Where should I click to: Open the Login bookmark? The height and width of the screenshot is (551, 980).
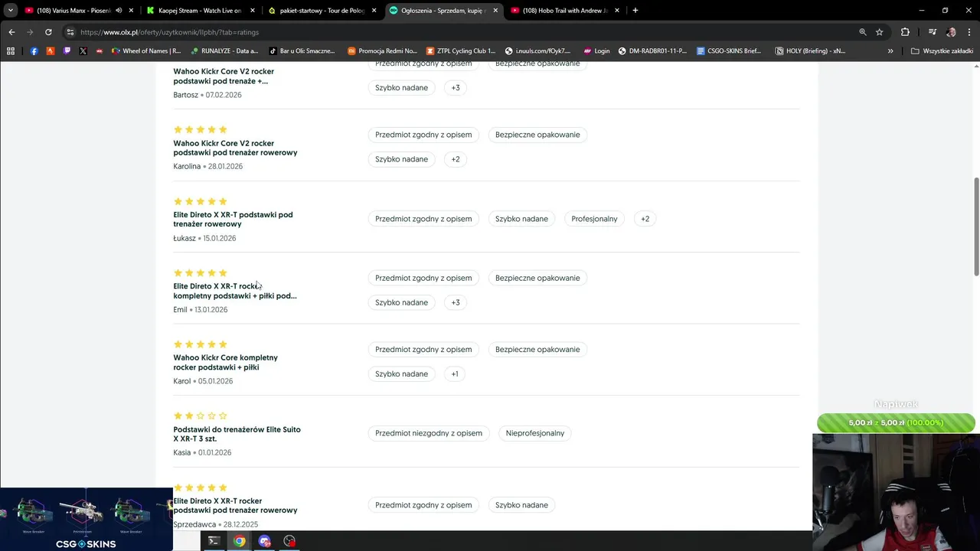(x=596, y=51)
